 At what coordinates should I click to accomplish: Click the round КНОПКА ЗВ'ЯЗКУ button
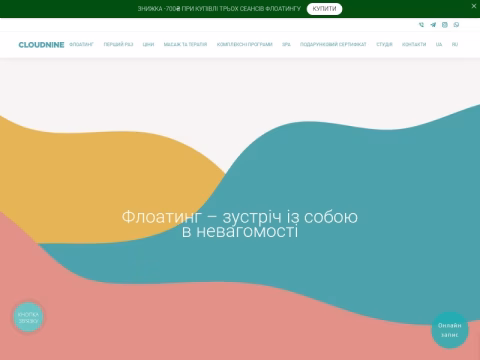pos(28,317)
